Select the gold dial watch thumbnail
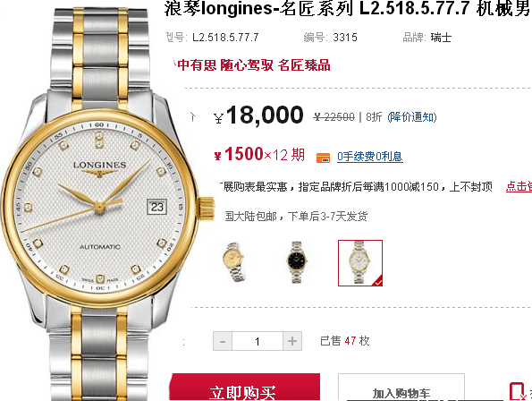 [x=234, y=262]
